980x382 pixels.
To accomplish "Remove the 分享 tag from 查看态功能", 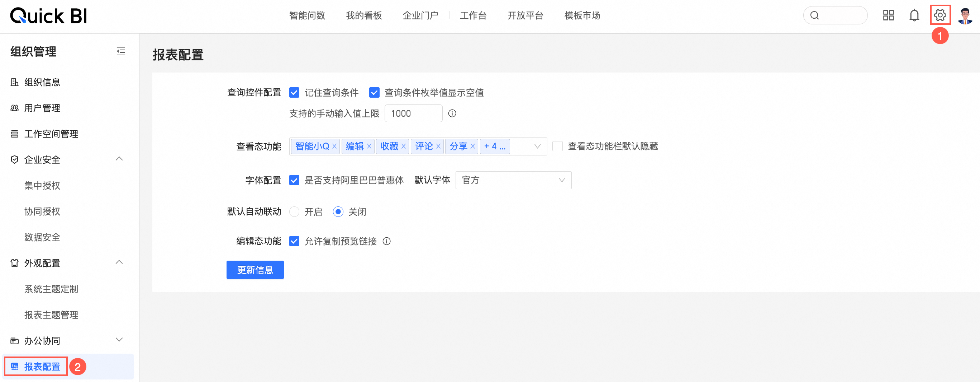I will coord(472,146).
